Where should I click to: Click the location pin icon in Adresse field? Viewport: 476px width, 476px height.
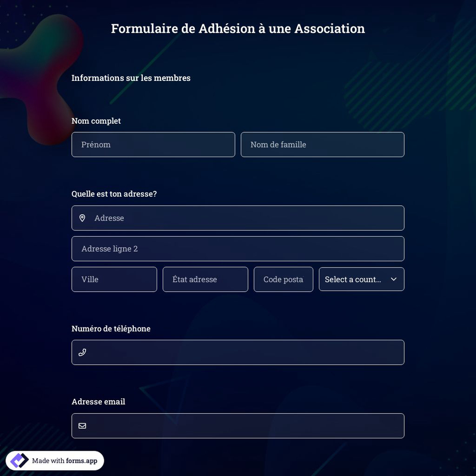point(82,218)
